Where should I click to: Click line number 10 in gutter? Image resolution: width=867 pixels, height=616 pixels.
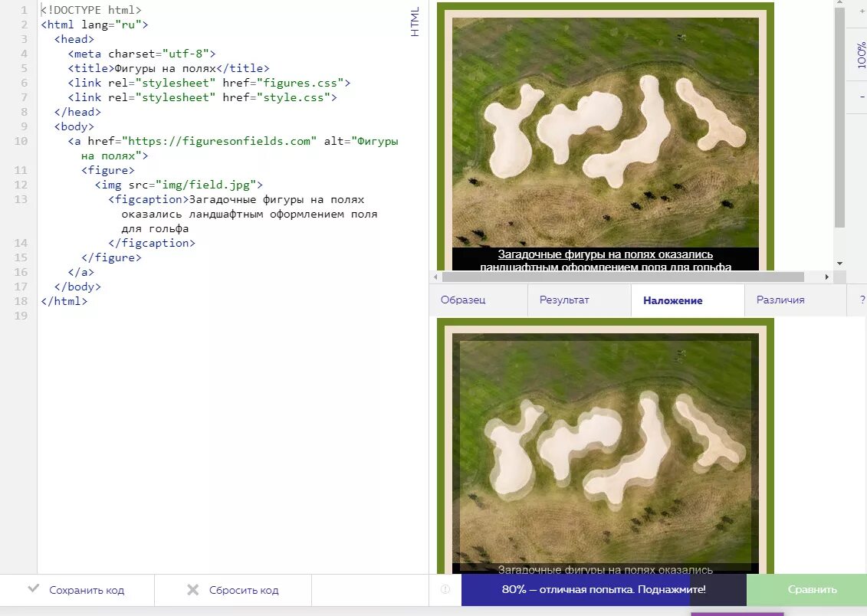pyautogui.click(x=21, y=141)
